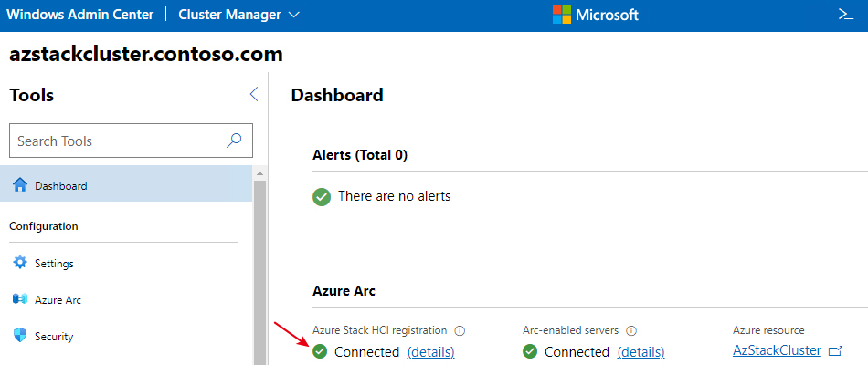The image size is (868, 365).
Task: Click into the Search Tools field
Action: click(132, 141)
